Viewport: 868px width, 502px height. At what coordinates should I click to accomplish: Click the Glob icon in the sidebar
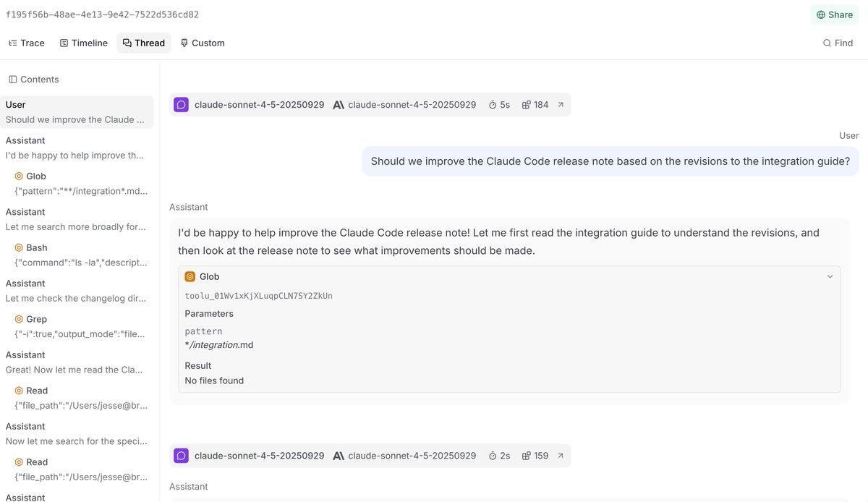click(x=19, y=176)
